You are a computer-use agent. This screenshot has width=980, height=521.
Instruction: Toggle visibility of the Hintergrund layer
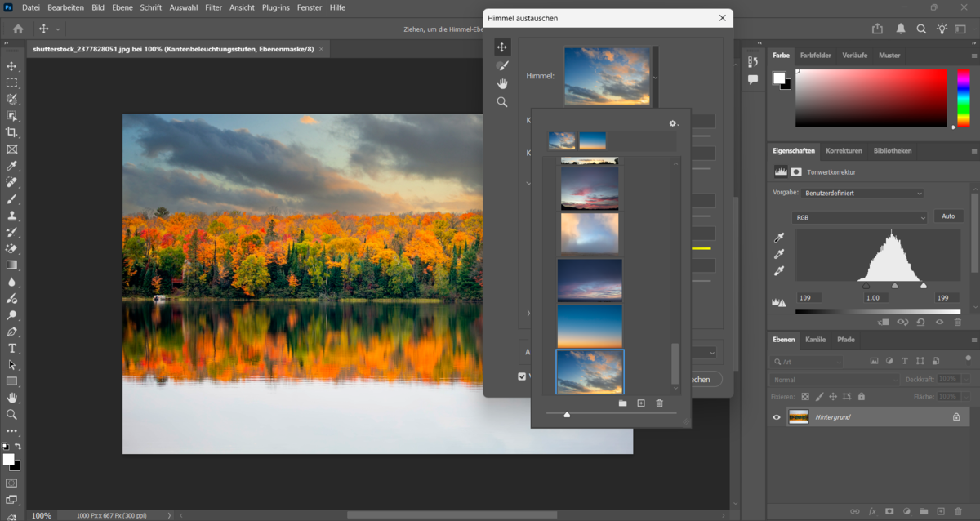tap(776, 417)
